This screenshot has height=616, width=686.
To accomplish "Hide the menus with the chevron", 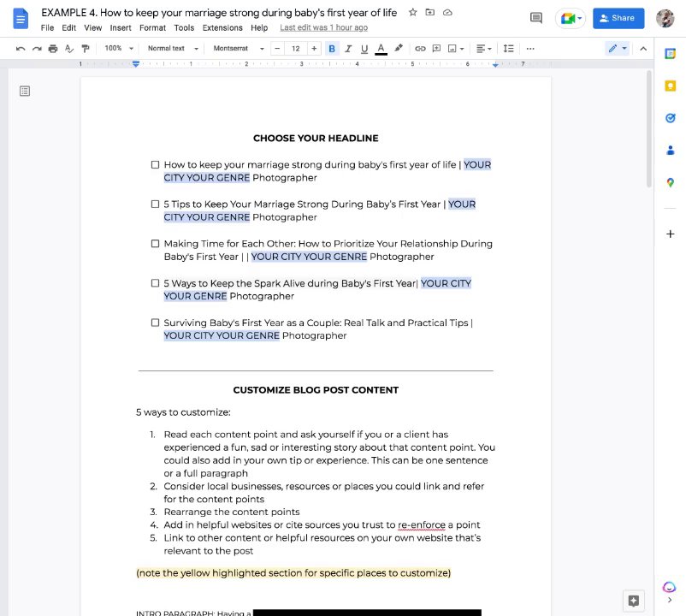I will point(643,49).
